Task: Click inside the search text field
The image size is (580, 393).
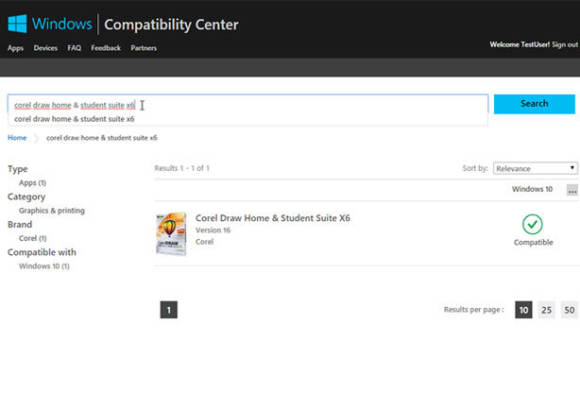Action: tap(248, 105)
